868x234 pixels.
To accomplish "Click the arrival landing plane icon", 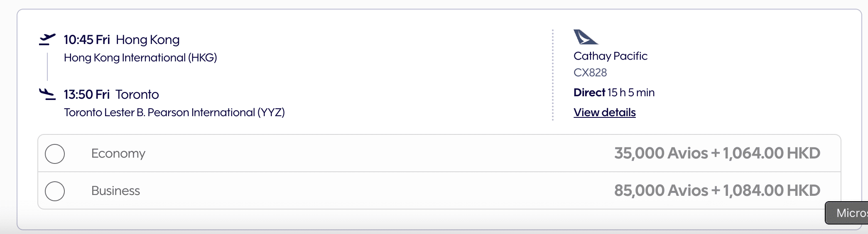I will (x=47, y=94).
